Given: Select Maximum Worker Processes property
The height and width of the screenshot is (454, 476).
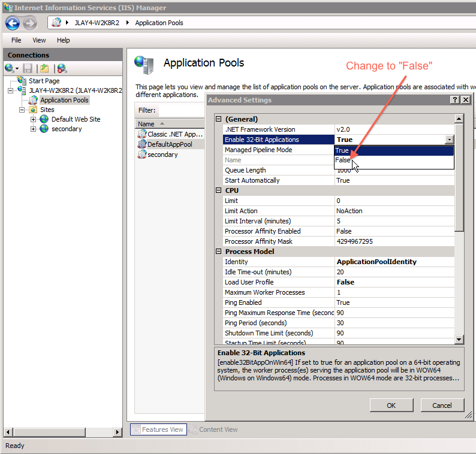Looking at the screenshot, I should tap(339, 292).
